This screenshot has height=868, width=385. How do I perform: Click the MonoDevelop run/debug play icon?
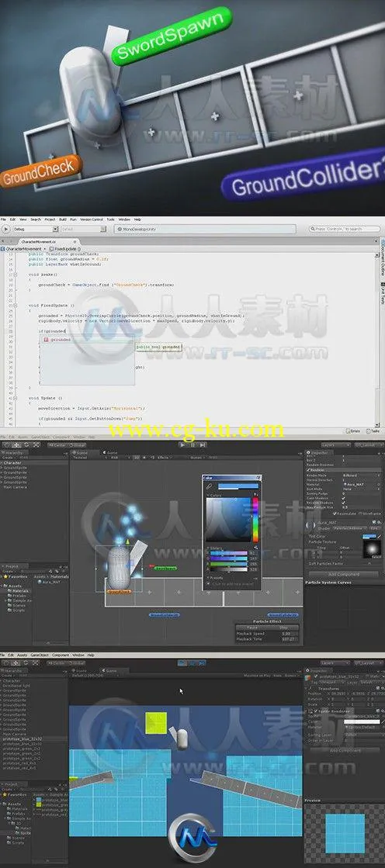tap(6, 229)
